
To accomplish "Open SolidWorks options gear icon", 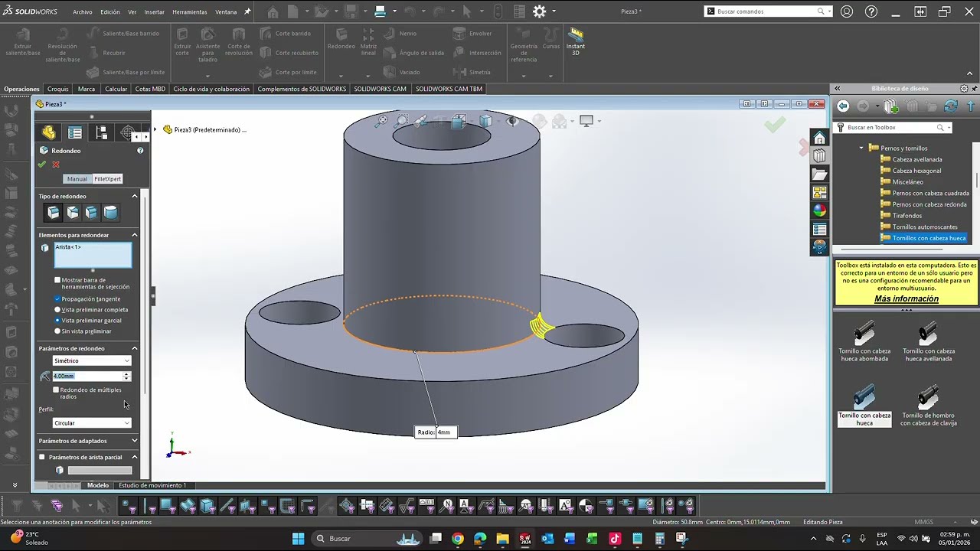I will pyautogui.click(x=539, y=11).
